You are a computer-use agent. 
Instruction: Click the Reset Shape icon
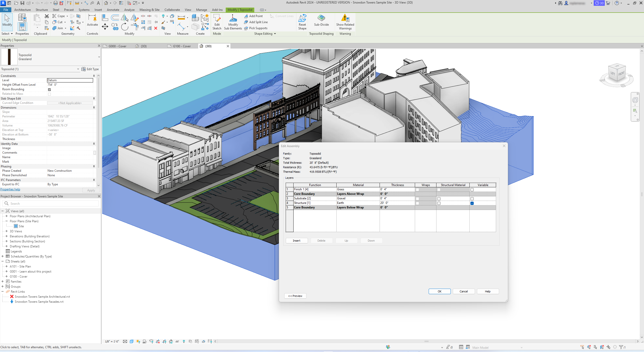(x=302, y=18)
